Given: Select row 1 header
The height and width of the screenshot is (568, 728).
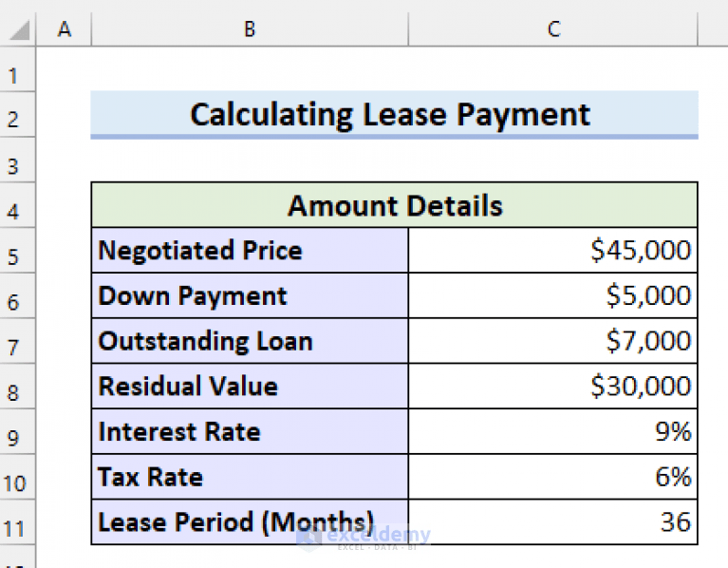Looking at the screenshot, I should 17,69.
